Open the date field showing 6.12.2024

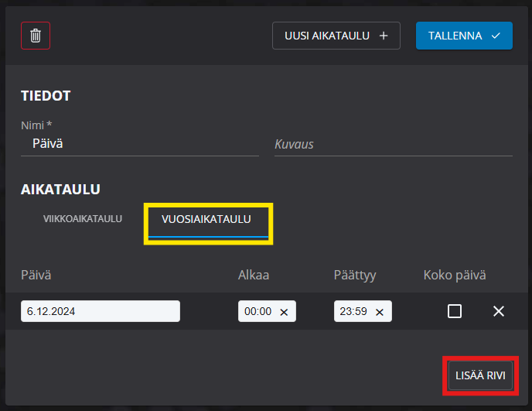(101, 311)
